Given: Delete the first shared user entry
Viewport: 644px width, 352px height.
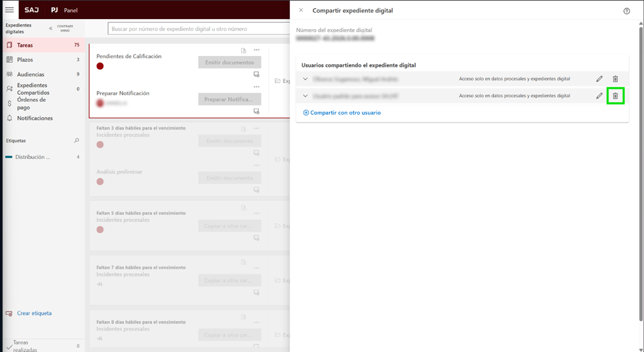Looking at the screenshot, I should [615, 79].
